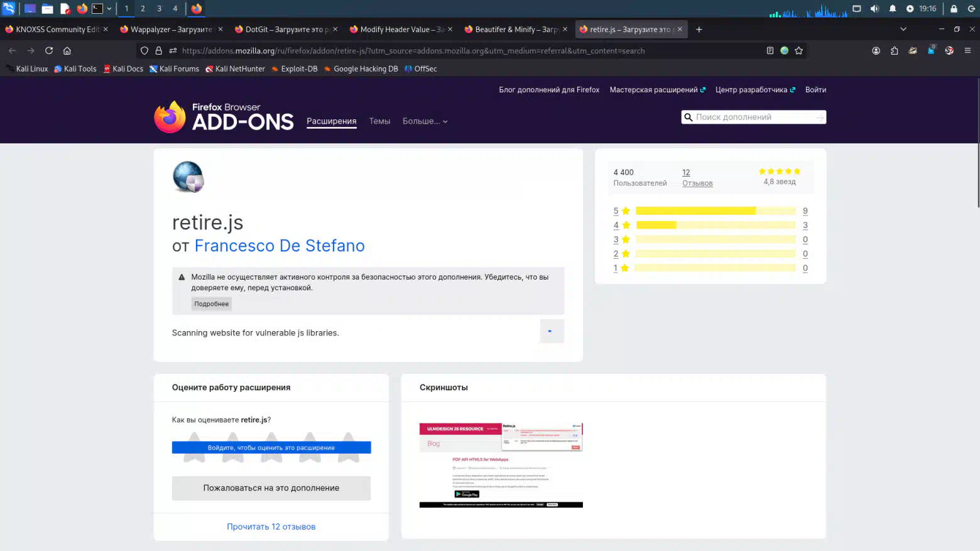Viewport: 980px width, 551px height.
Task: Switch to the Modify Header Value tab
Action: [401, 30]
